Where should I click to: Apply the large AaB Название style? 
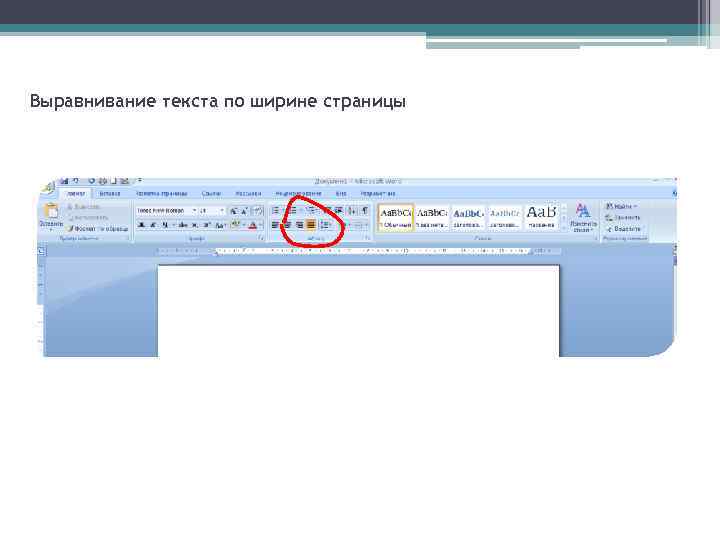point(541,217)
